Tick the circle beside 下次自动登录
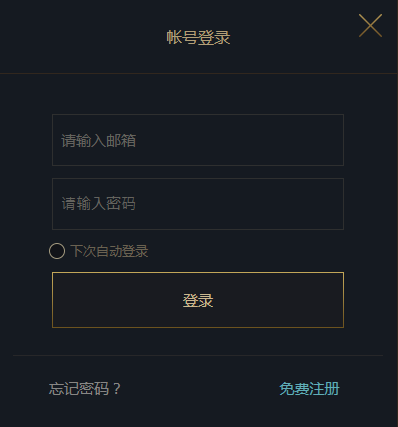This screenshot has width=398, height=427. coord(57,251)
